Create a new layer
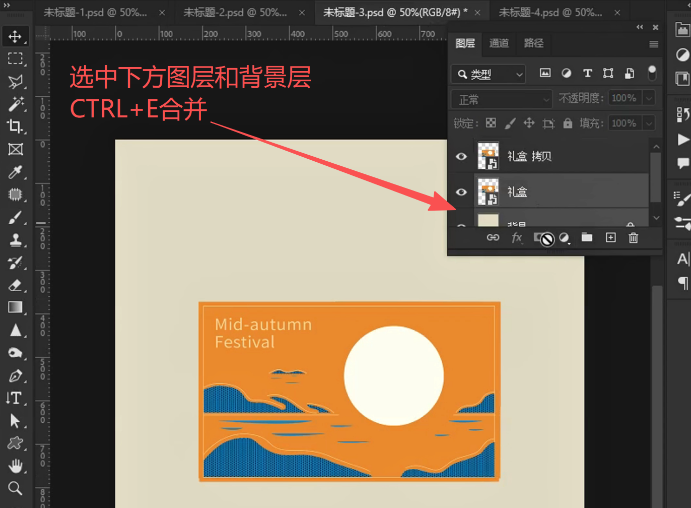 pos(611,237)
